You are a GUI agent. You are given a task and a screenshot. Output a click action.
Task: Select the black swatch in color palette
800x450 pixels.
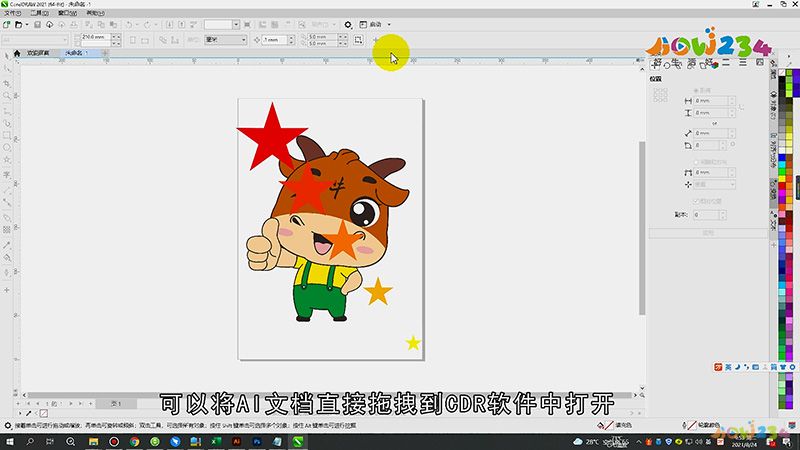[x=782, y=80]
